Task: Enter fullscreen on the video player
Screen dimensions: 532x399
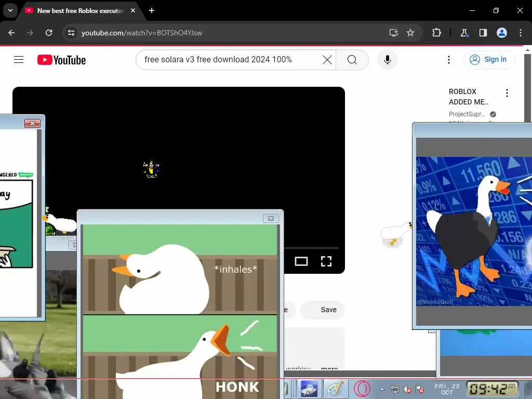Action: click(x=326, y=261)
